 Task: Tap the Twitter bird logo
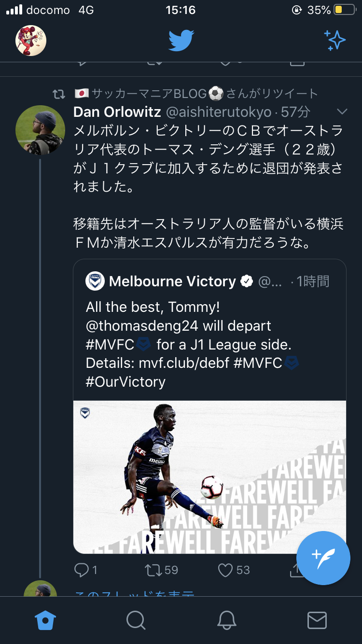tap(181, 41)
